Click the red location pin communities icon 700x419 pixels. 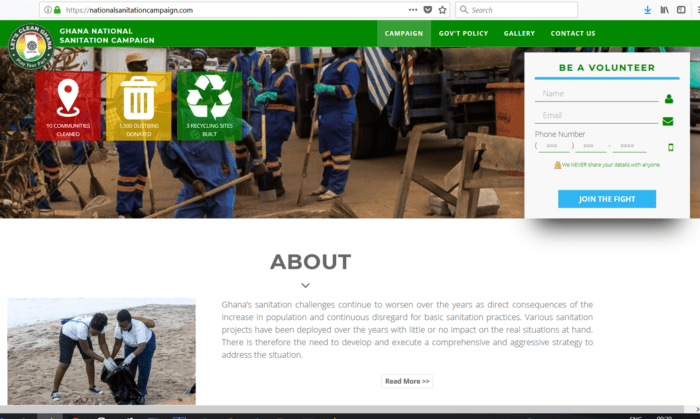tap(68, 98)
